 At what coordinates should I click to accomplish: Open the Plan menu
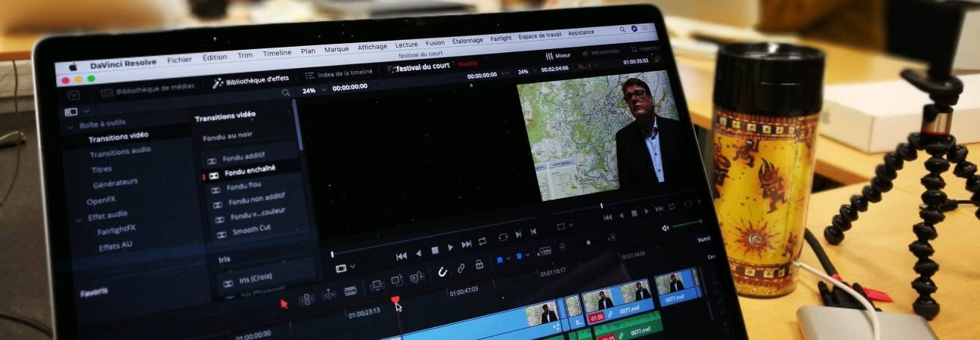pos(308,51)
